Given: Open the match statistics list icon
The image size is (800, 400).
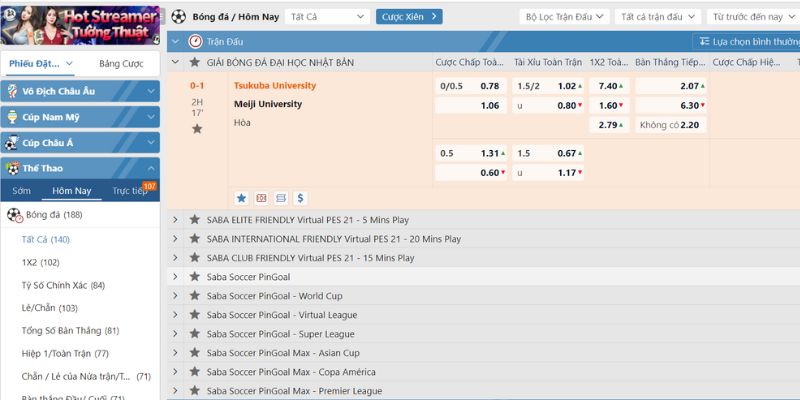Looking at the screenshot, I should [x=281, y=198].
